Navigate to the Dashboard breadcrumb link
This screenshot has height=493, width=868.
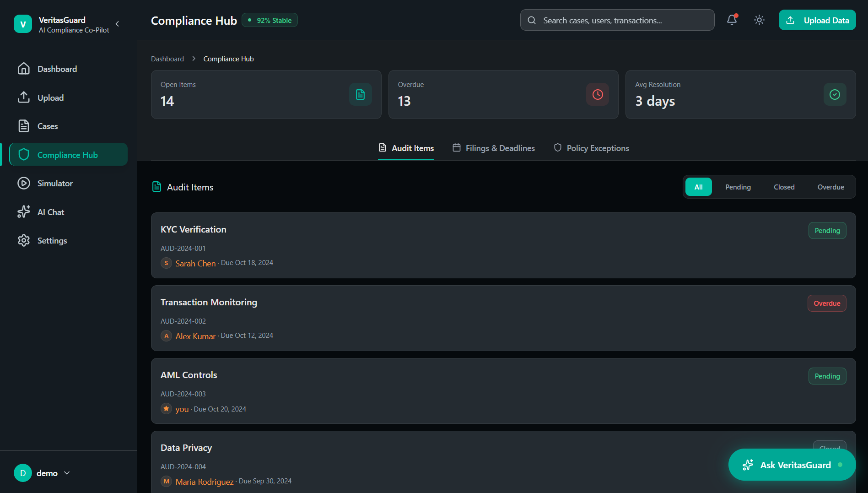[x=167, y=59]
